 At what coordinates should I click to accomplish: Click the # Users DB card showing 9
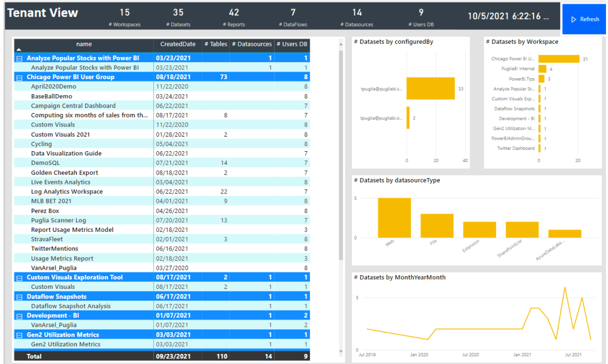tap(421, 17)
